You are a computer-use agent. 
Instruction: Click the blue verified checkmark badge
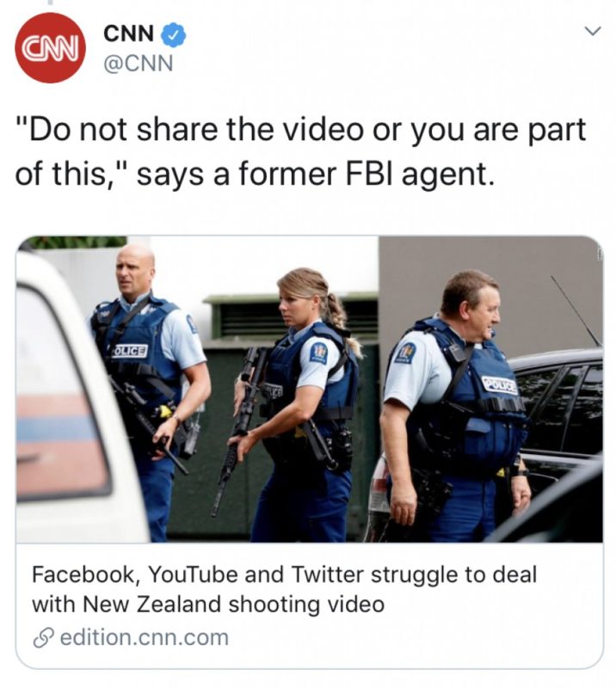(175, 35)
